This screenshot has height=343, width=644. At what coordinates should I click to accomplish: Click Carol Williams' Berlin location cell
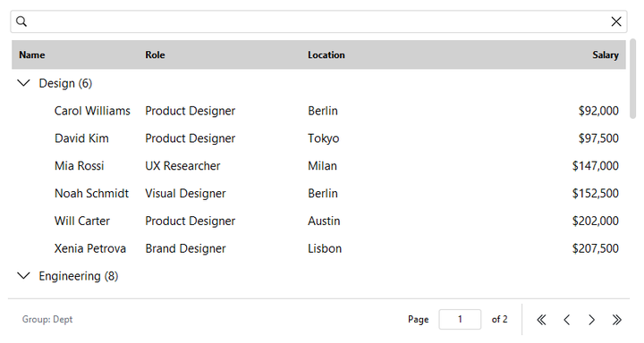322,111
